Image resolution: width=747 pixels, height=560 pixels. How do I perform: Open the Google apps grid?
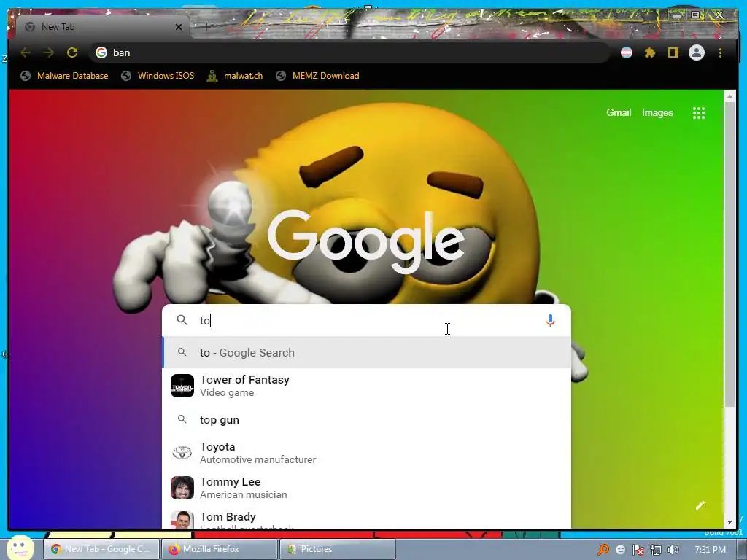click(698, 113)
